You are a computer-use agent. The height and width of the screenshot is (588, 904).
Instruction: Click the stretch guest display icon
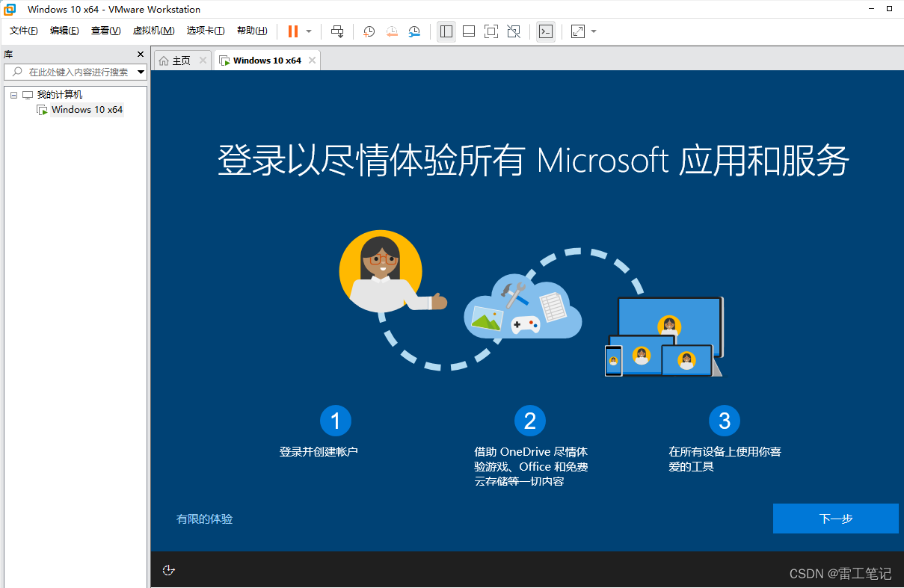(578, 31)
